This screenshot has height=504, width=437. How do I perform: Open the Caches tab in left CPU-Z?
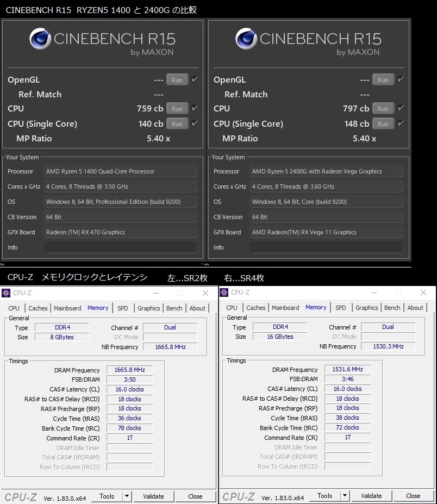pos(38,308)
